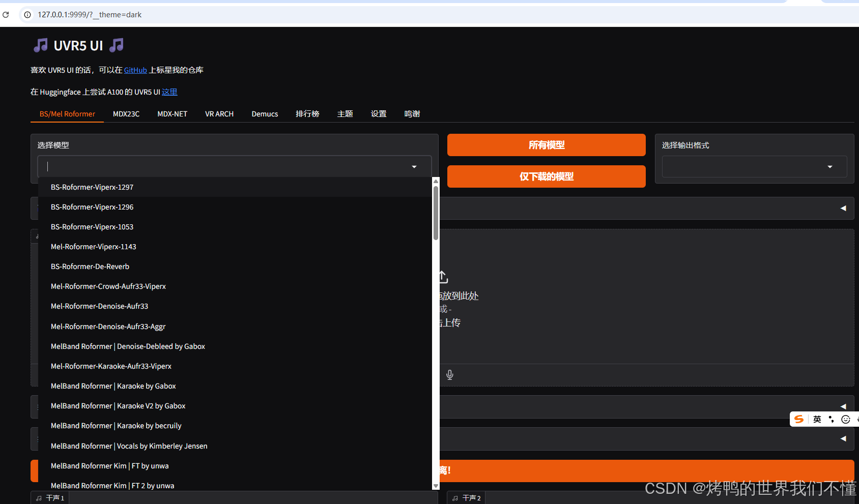Open the 这里 Huggingface link
This screenshot has width=859, height=504.
[169, 92]
